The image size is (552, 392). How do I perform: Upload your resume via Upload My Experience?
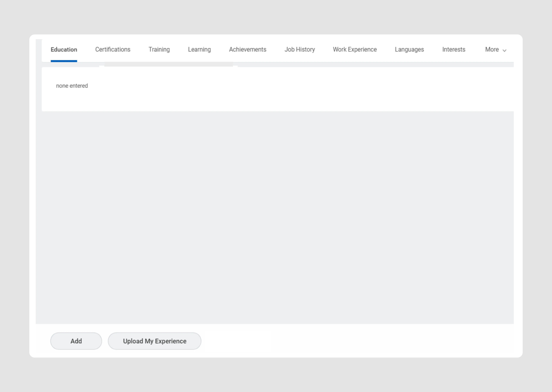155,341
